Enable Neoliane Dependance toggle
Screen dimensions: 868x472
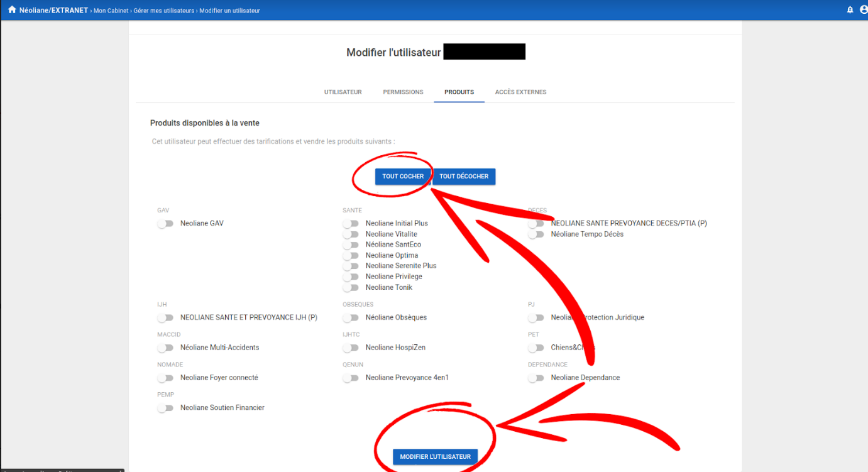tap(536, 378)
